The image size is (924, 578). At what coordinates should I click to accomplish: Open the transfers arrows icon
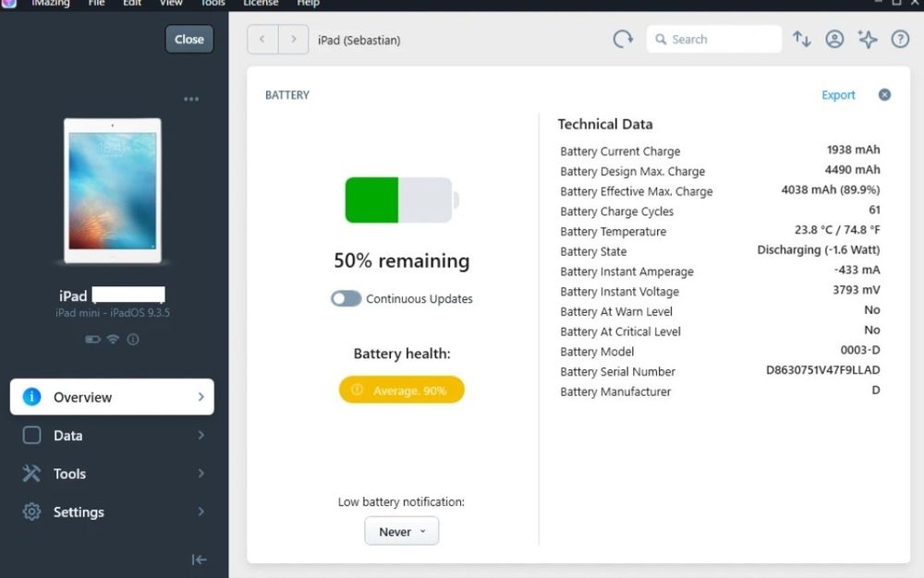tap(801, 40)
